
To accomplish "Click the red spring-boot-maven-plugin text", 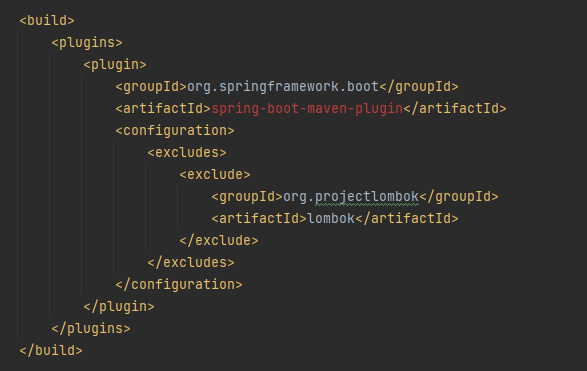I will pyautogui.click(x=307, y=109).
